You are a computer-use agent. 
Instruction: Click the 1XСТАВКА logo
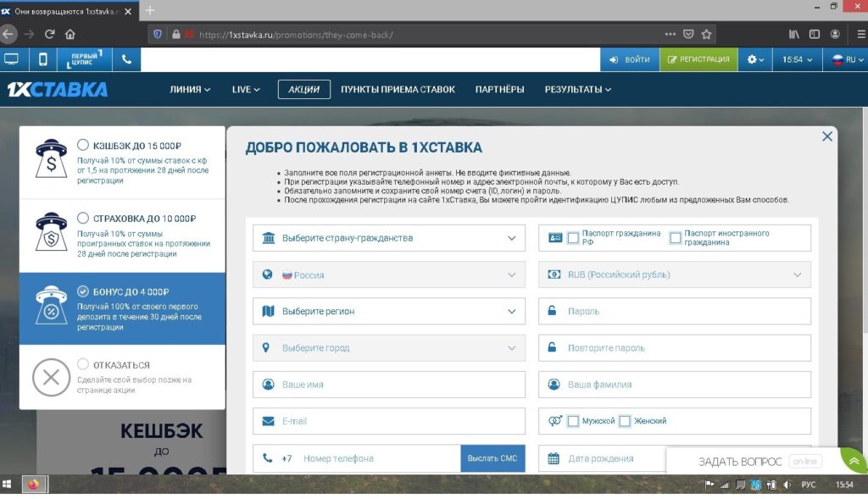57,90
